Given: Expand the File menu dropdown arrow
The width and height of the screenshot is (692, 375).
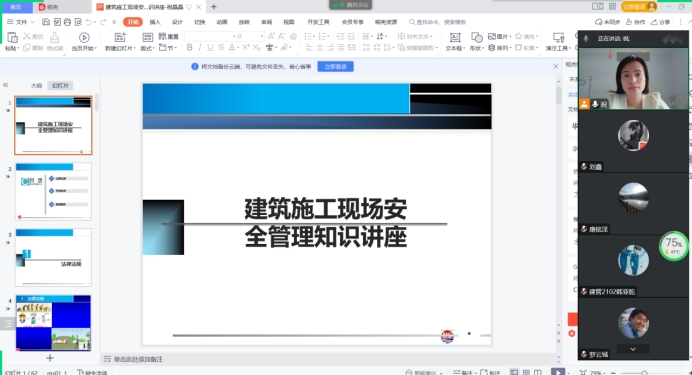Looking at the screenshot, I should pyautogui.click(x=32, y=22).
